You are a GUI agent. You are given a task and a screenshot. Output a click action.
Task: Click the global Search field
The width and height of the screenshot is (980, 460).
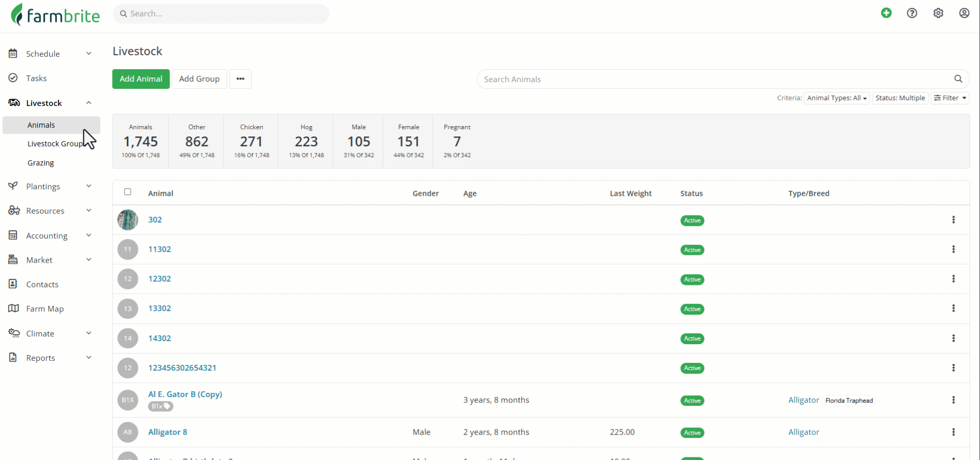[x=221, y=14]
